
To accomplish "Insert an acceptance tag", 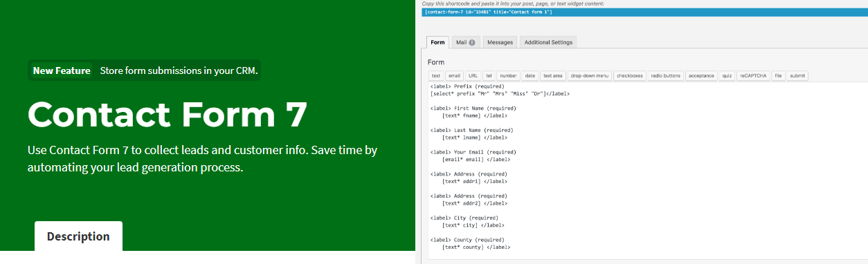I will tap(701, 76).
